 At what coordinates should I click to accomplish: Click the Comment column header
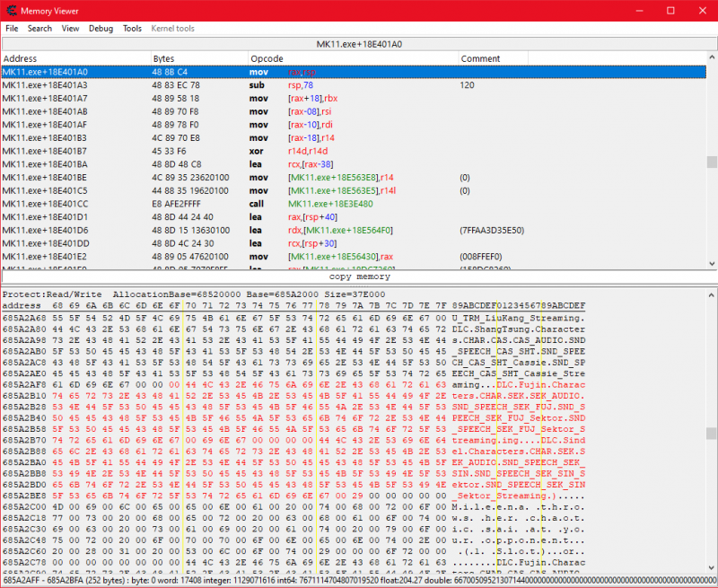[493, 58]
